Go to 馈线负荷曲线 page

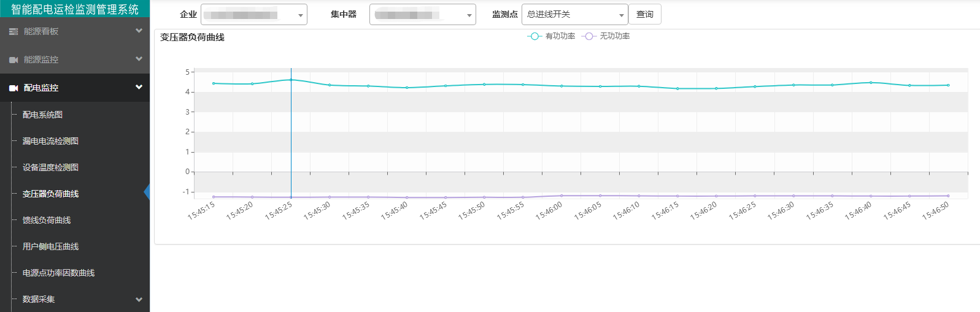pos(47,220)
